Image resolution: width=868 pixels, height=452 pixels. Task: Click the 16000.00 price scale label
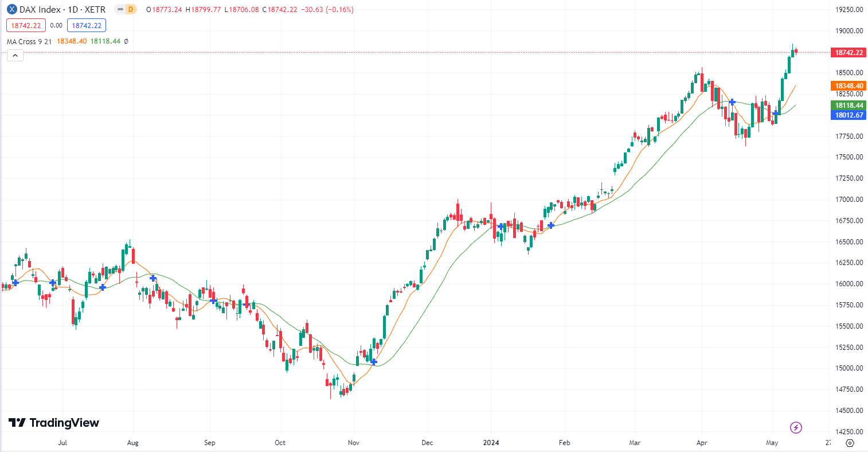(849, 284)
